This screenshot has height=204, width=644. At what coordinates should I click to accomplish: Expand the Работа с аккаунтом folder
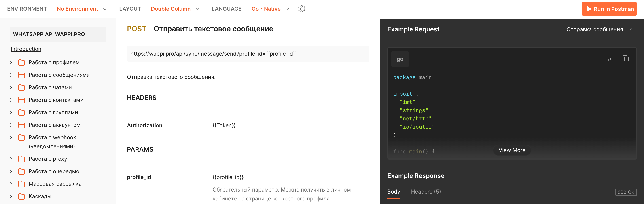tap(11, 125)
